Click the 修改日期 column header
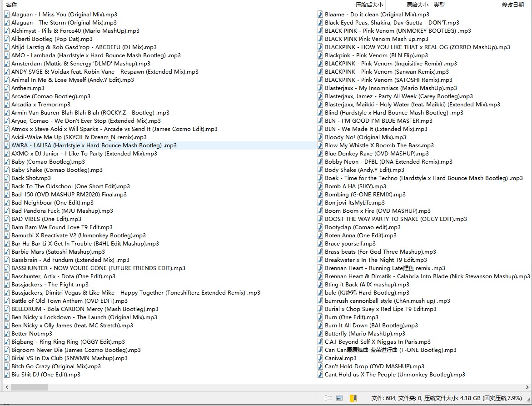The width and height of the screenshot is (532, 406). [x=512, y=5]
